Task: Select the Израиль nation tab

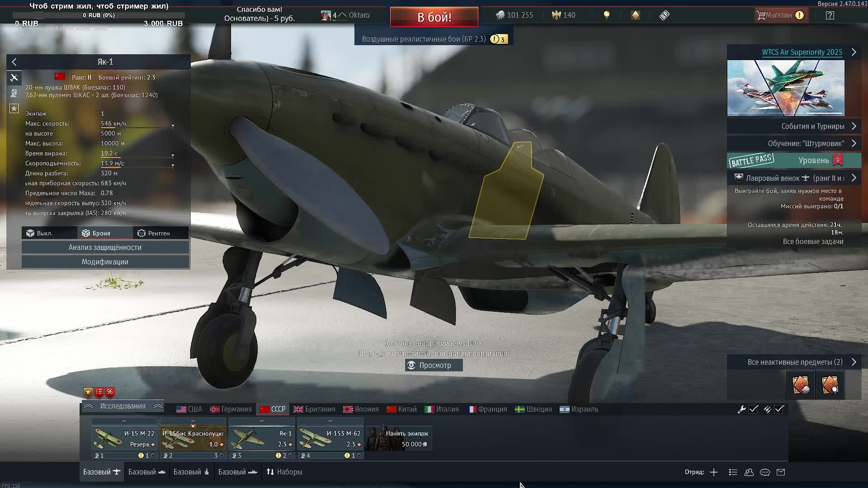Action: (x=579, y=409)
